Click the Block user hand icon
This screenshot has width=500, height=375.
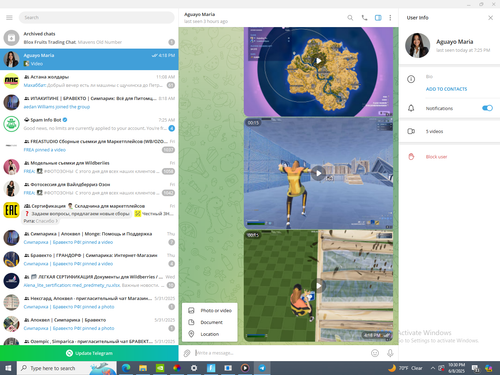click(x=411, y=157)
